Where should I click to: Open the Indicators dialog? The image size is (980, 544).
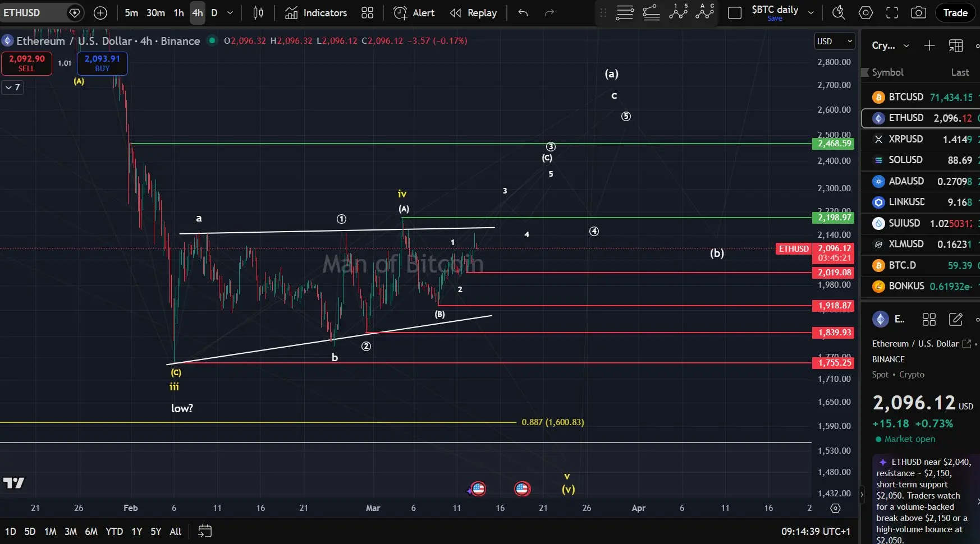click(316, 13)
